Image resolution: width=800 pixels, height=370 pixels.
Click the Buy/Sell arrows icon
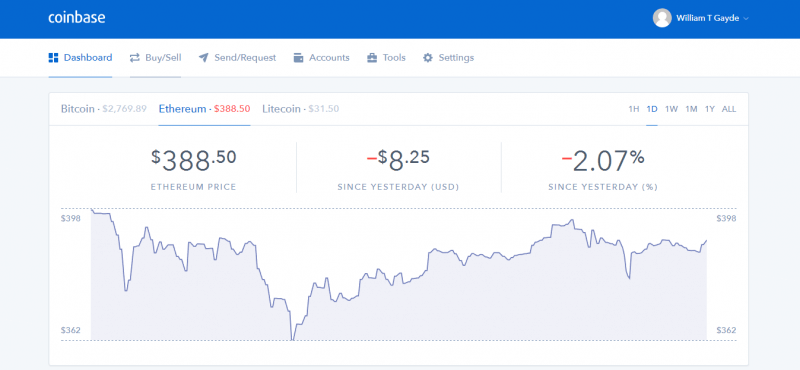pos(135,58)
